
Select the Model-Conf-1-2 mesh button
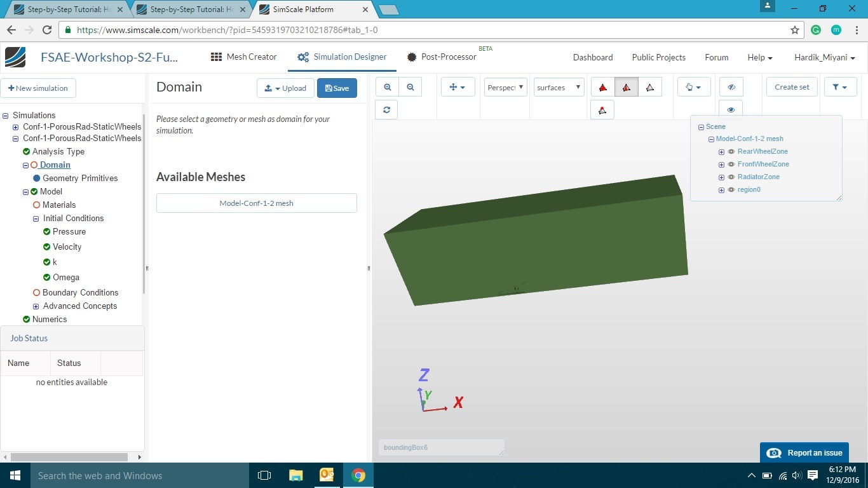(257, 203)
